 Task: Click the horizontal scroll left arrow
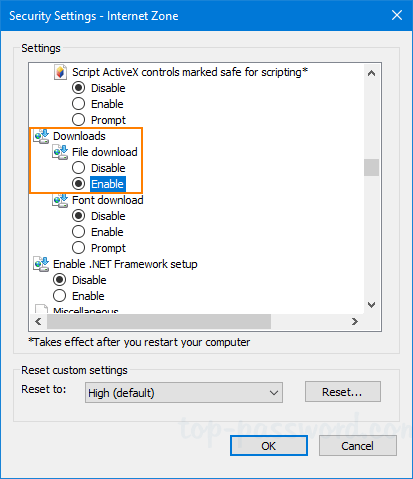pos(38,322)
